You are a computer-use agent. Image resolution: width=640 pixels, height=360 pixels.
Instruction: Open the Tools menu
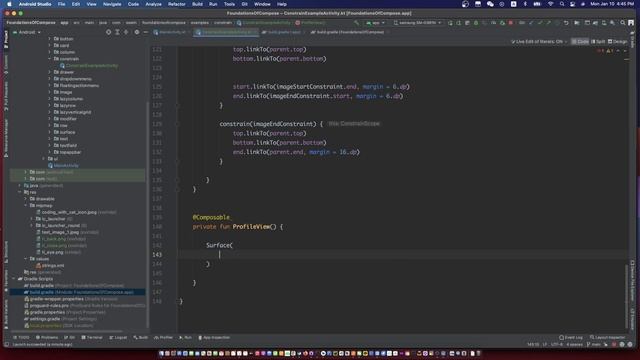pos(229,4)
